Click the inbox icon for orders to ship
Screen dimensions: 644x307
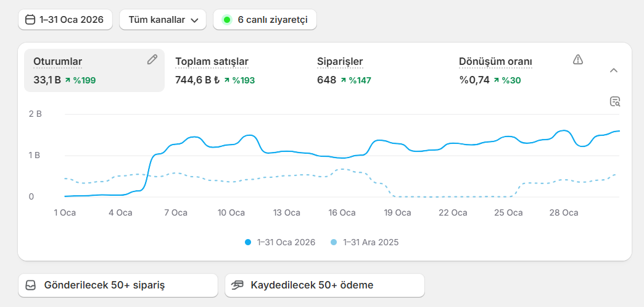pos(30,285)
